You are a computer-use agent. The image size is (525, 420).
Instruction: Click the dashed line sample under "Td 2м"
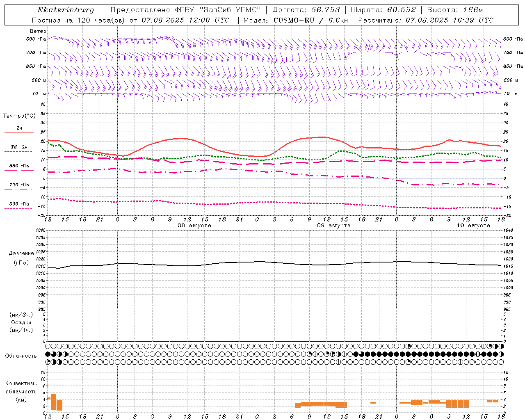click(x=18, y=152)
